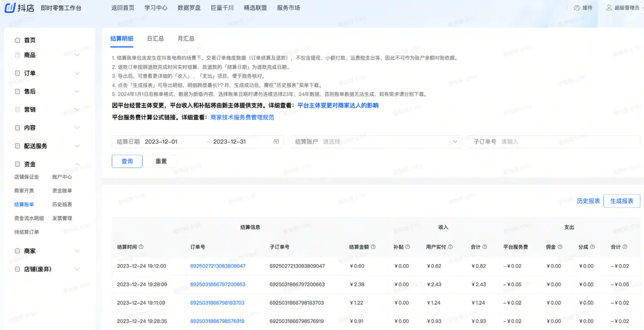The height and width of the screenshot is (330, 644).
Task: Click the start date 2023-12-01 field
Action: click(161, 142)
